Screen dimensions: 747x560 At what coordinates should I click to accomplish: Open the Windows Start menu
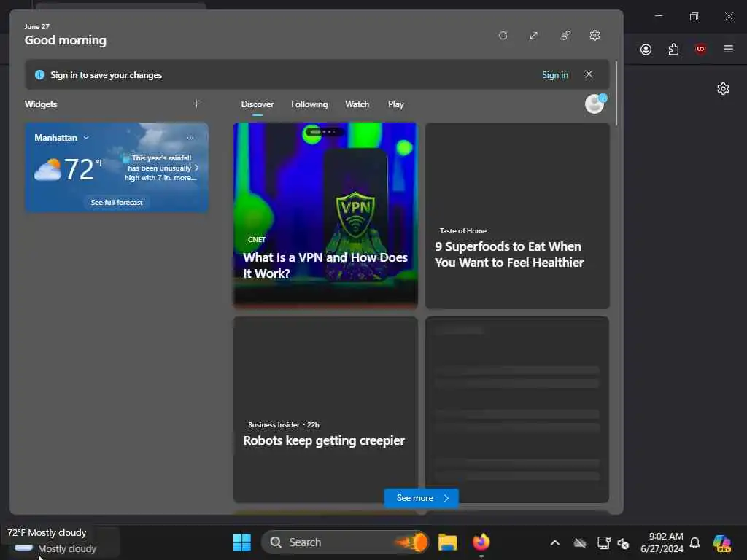(242, 542)
